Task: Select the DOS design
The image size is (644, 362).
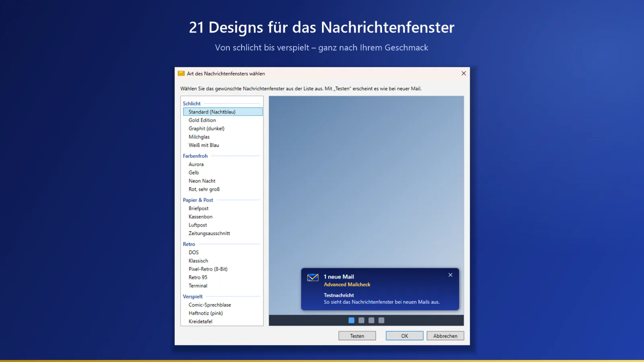Action: pyautogui.click(x=223, y=253)
